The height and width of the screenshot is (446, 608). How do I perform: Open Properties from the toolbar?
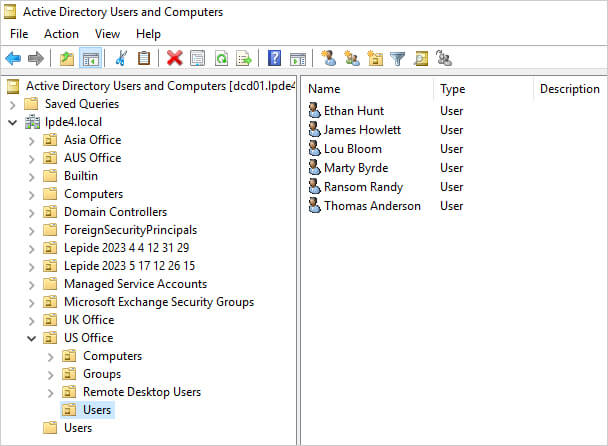[x=198, y=59]
